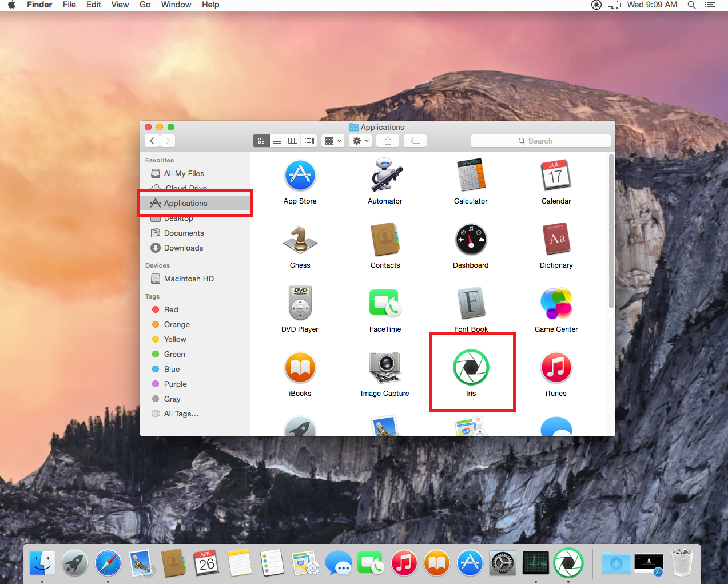Select the Dictionary app icon
The image size is (728, 584).
click(x=556, y=239)
